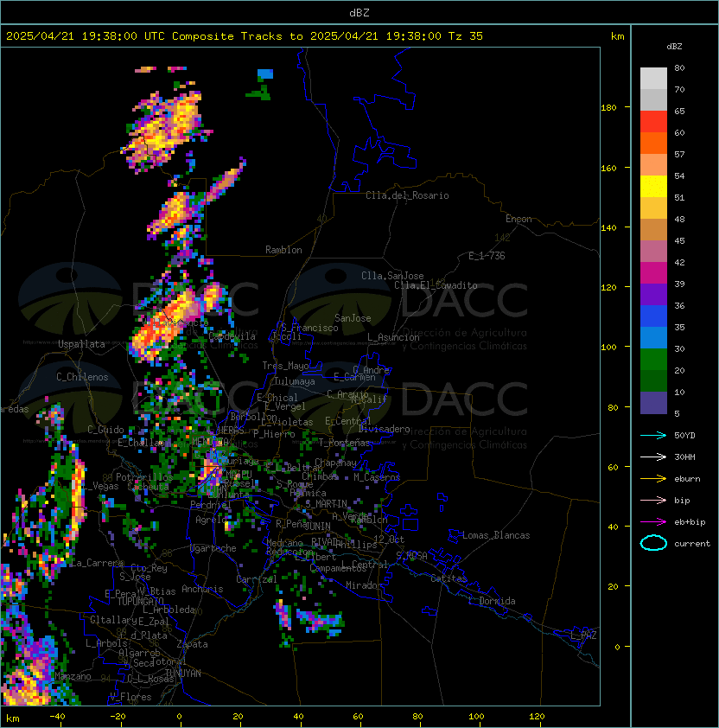Click the cyan 50YD arrow in legend

[x=653, y=435]
